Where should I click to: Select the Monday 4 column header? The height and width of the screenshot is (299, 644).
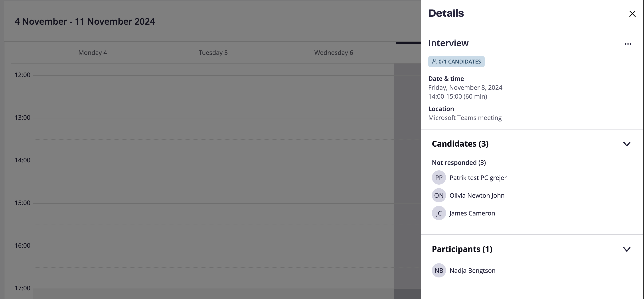coord(93,53)
